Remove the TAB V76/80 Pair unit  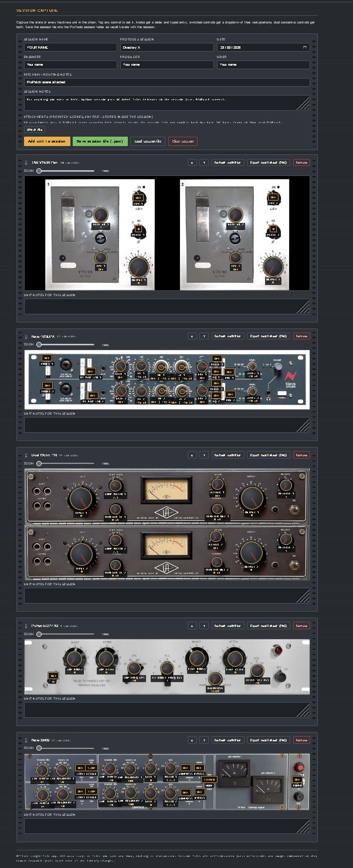click(301, 162)
